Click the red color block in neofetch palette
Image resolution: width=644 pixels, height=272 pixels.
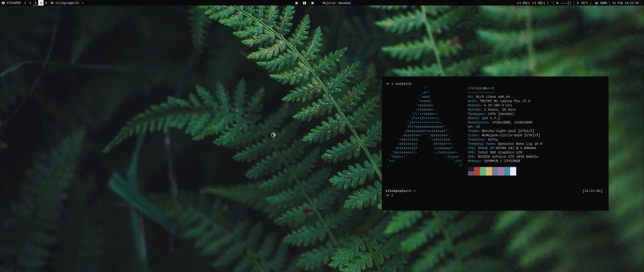477,171
